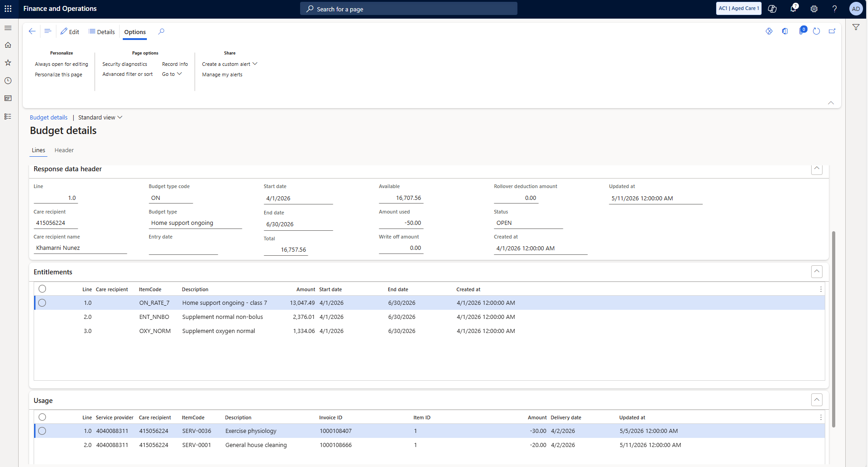Open Modules list icon in sidebar
The height and width of the screenshot is (467, 868).
(8, 116)
